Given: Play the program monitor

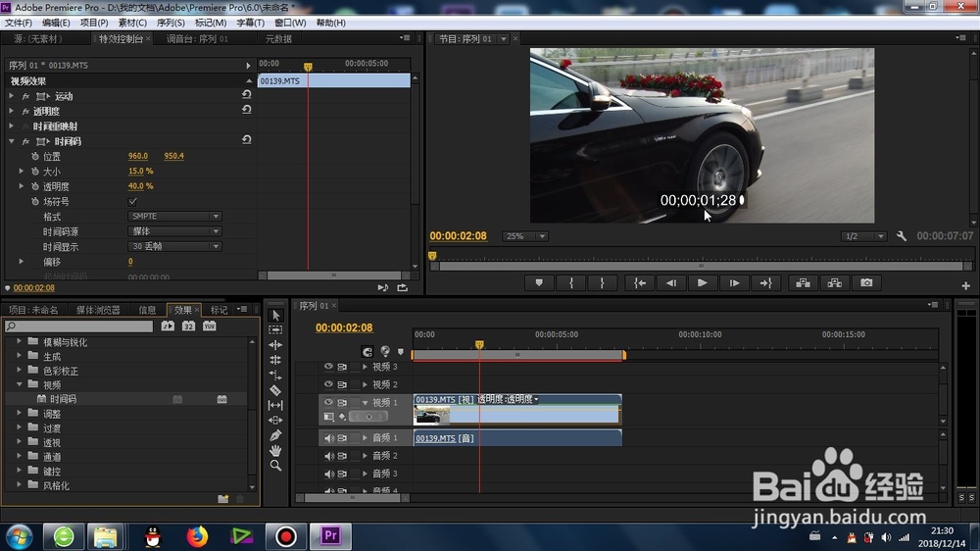Looking at the screenshot, I should (x=703, y=283).
